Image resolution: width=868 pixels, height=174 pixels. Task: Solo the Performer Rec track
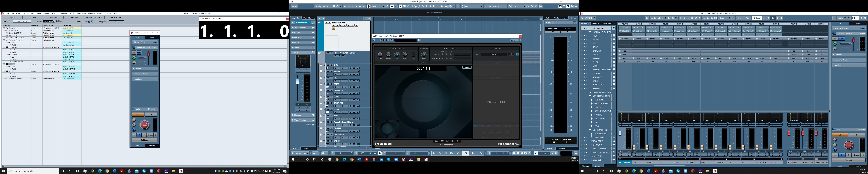[330, 23]
